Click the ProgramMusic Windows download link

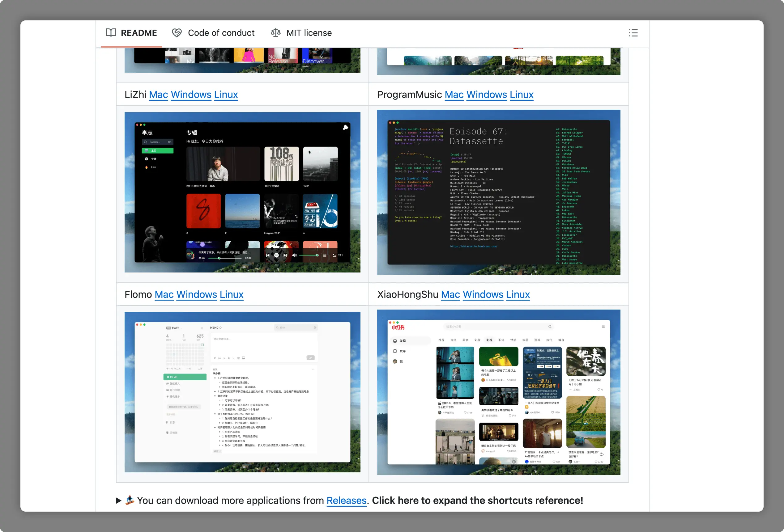point(487,95)
